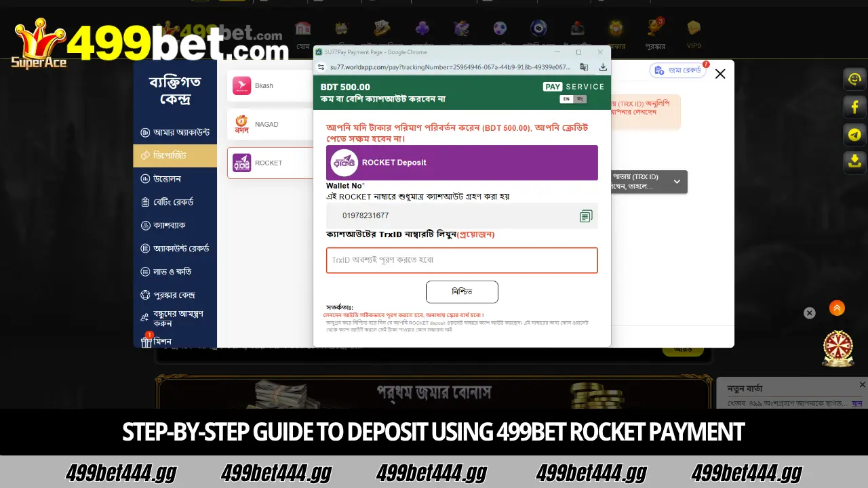Go to উত্তোলন in the sidebar

(x=175, y=178)
